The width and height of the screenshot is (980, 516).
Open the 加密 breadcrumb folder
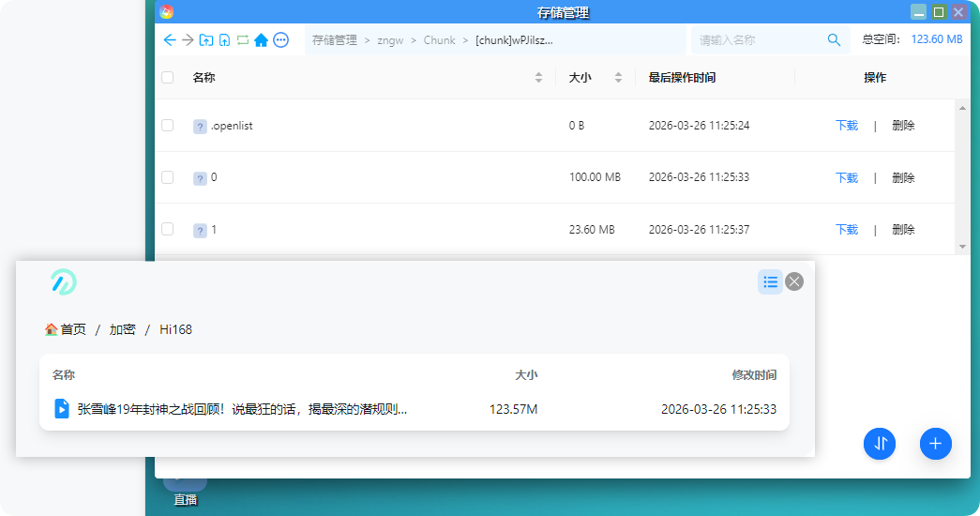click(x=122, y=329)
